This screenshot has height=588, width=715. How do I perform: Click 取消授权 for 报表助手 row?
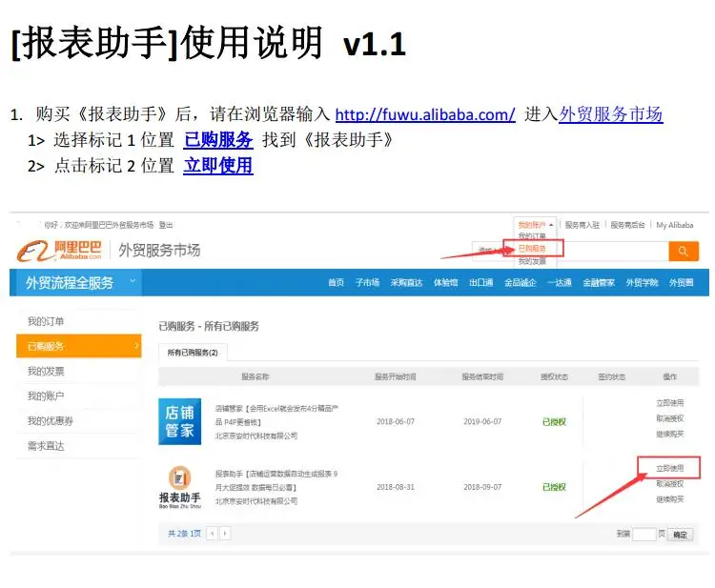point(670,483)
